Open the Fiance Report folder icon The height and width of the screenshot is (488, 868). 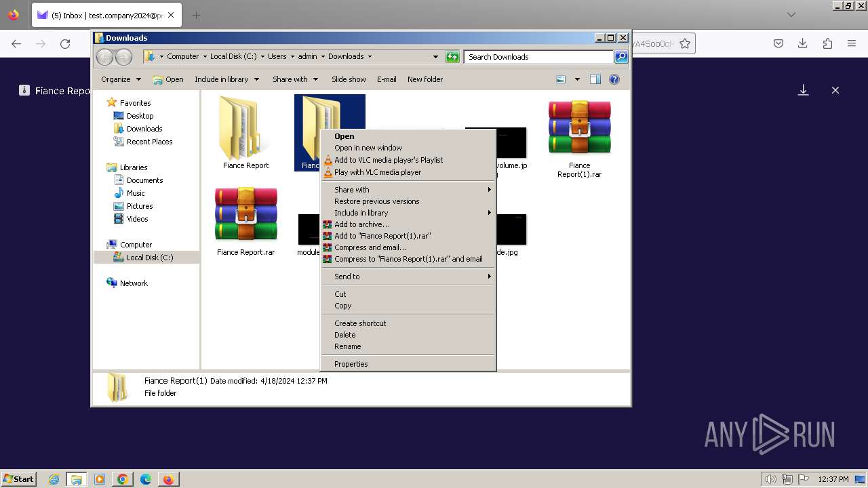tap(245, 129)
